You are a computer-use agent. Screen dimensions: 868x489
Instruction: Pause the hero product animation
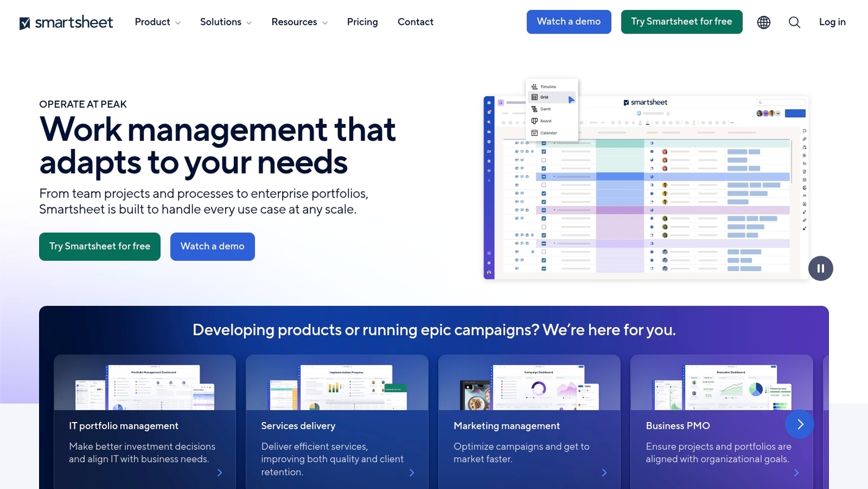pos(821,268)
